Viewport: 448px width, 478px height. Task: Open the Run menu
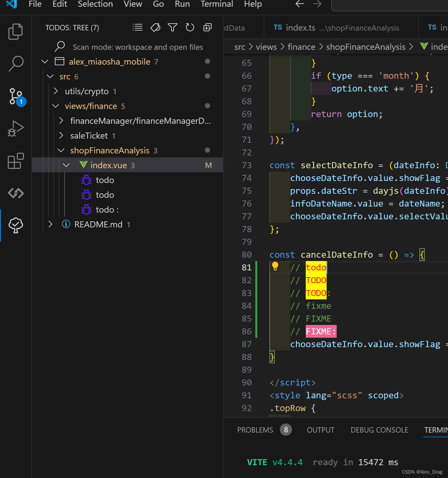(182, 4)
